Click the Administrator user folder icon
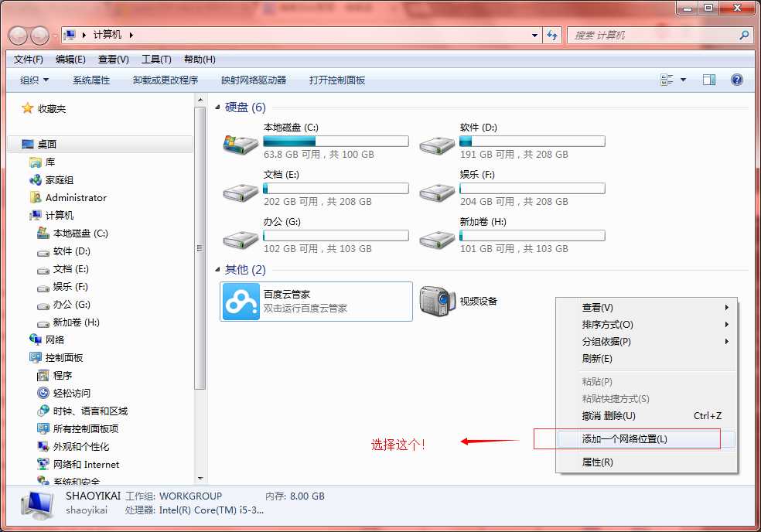The height and width of the screenshot is (532, 761). (36, 197)
